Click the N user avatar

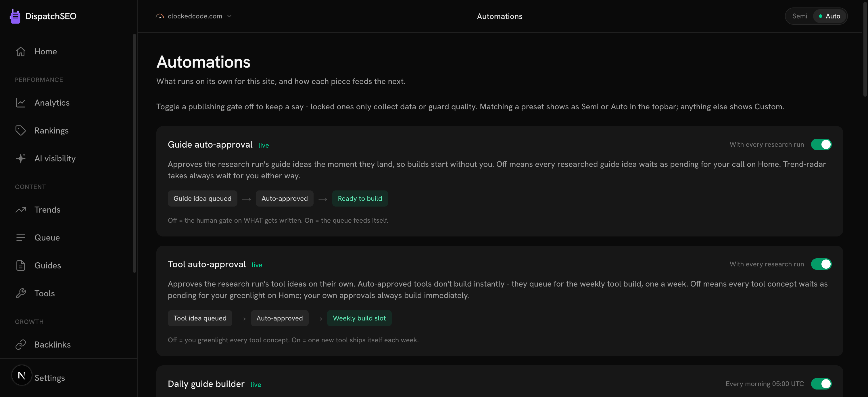pyautogui.click(x=22, y=375)
